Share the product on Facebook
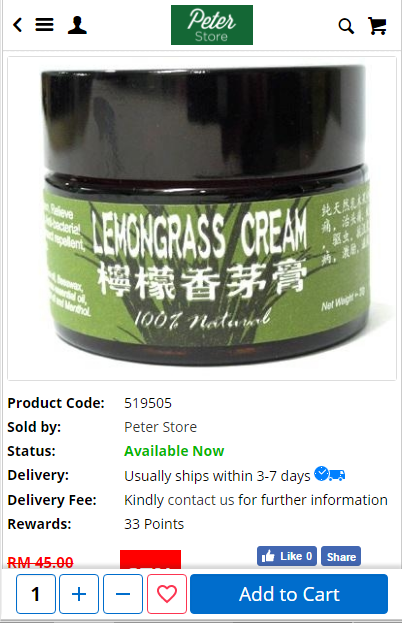This screenshot has height=623, width=402. click(341, 556)
